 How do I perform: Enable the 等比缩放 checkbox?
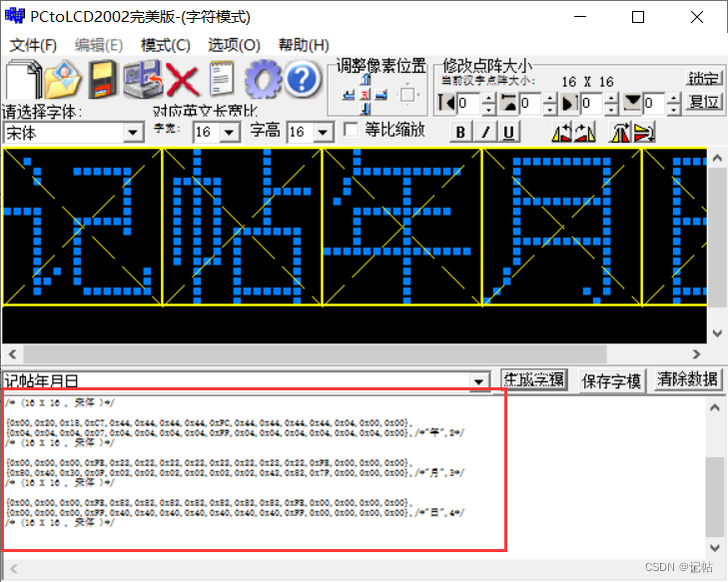tap(351, 129)
